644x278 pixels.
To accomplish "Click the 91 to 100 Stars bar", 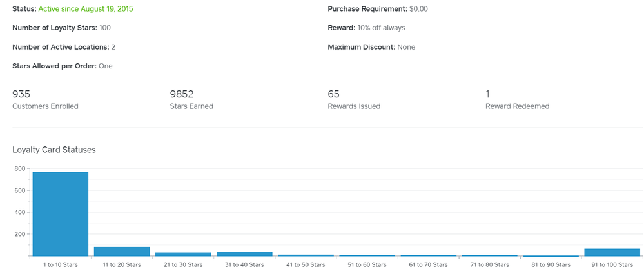I will (x=612, y=252).
